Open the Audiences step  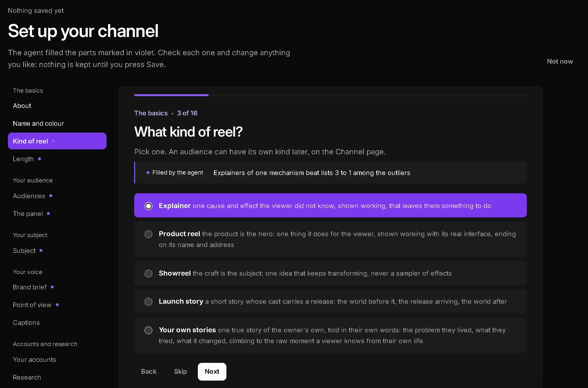pos(57,196)
